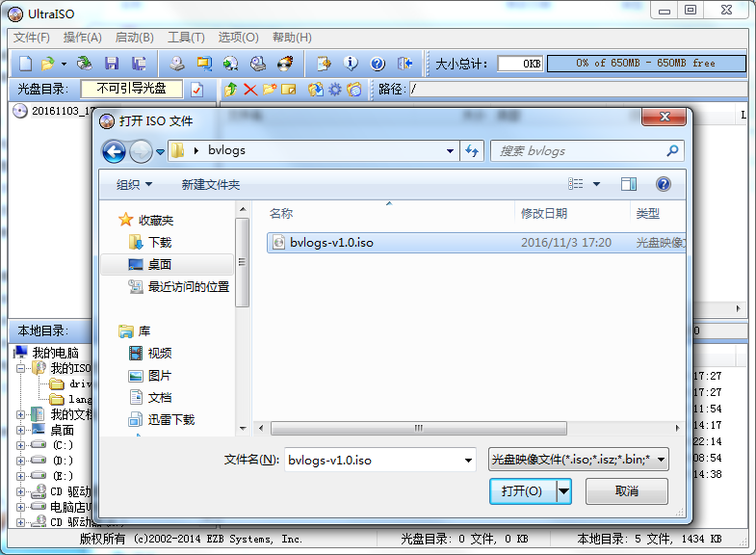Expand the file name combo box arrow
Image resolution: width=756 pixels, height=555 pixels.
(x=467, y=460)
